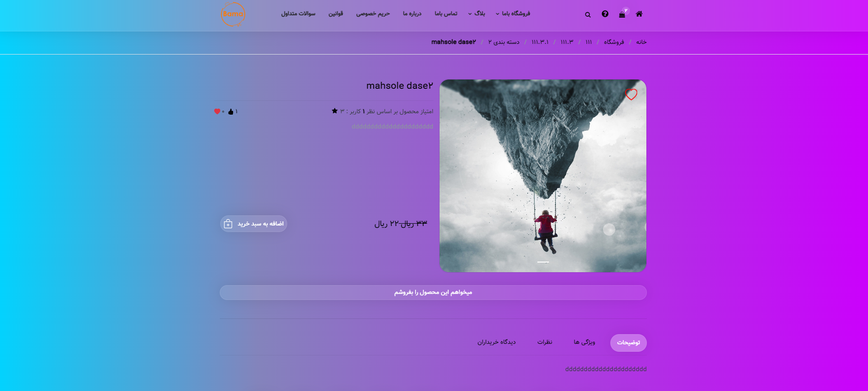This screenshot has height=391, width=868.
Task: Open search with magnifier icon
Action: [x=588, y=15]
